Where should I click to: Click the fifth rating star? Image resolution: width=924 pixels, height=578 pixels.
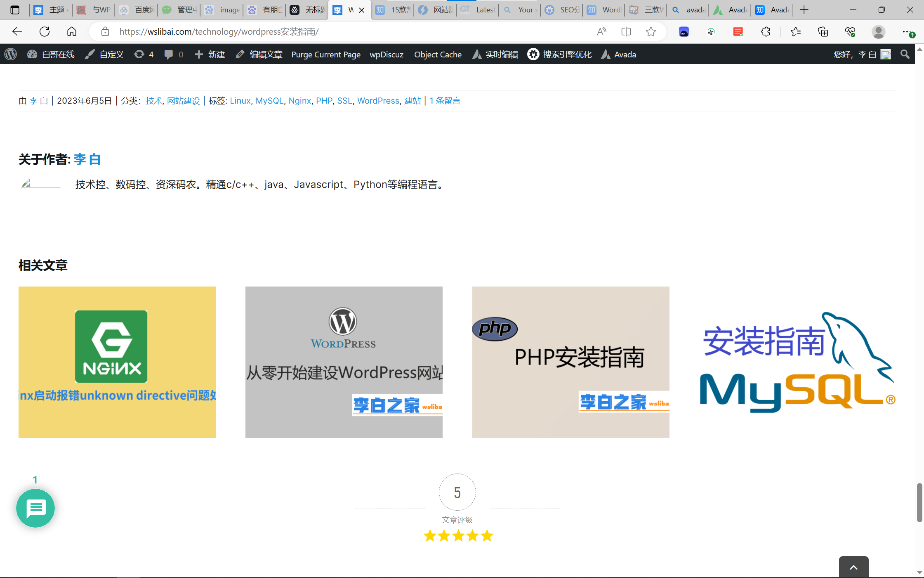tap(487, 536)
